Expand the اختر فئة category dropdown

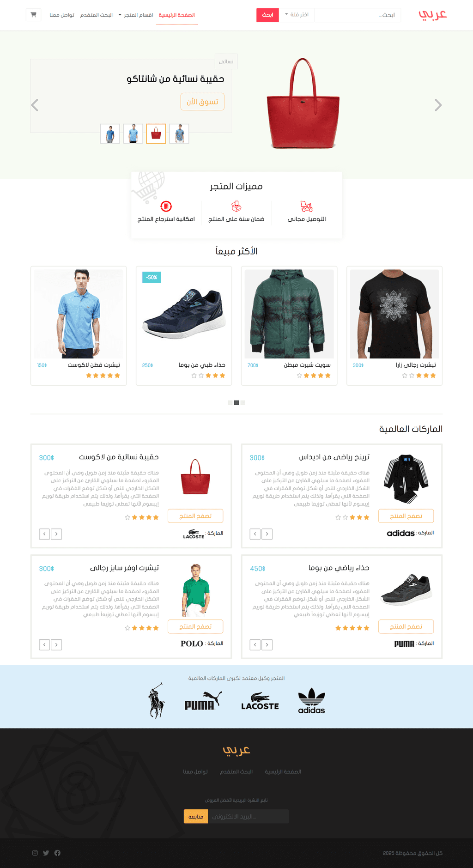click(297, 15)
